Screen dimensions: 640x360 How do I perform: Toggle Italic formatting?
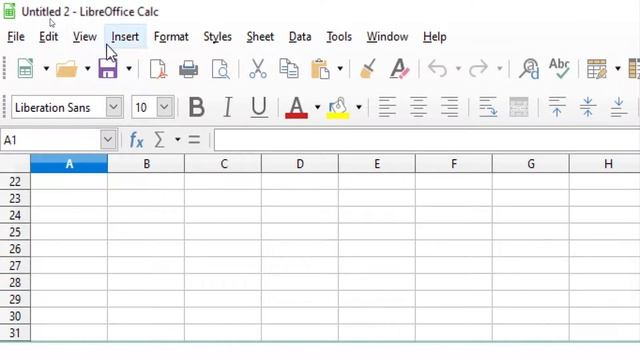click(x=228, y=107)
